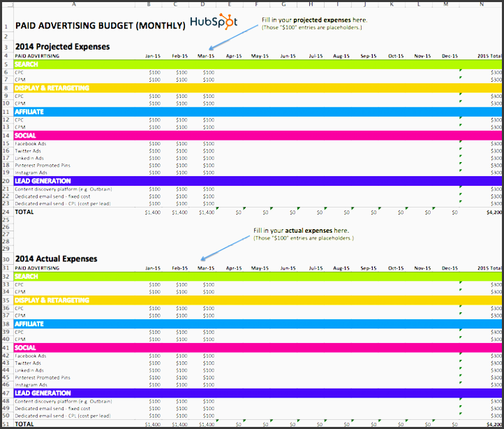Select the column N header
The image size is (504, 429).
point(482,3)
